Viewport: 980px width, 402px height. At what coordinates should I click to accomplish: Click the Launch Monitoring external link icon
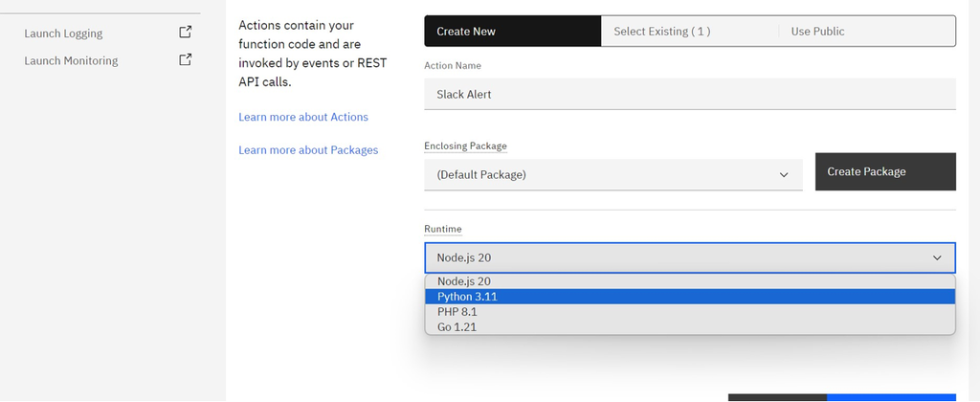[186, 59]
